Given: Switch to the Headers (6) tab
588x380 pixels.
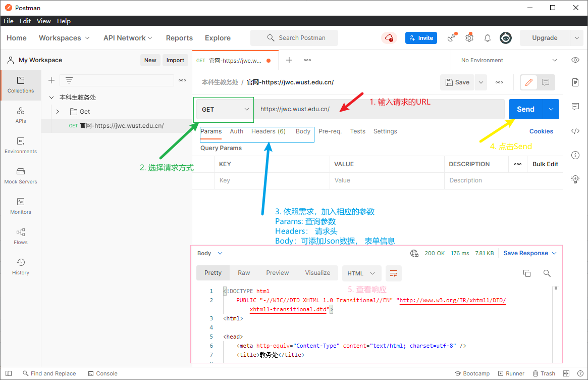Looking at the screenshot, I should [268, 131].
